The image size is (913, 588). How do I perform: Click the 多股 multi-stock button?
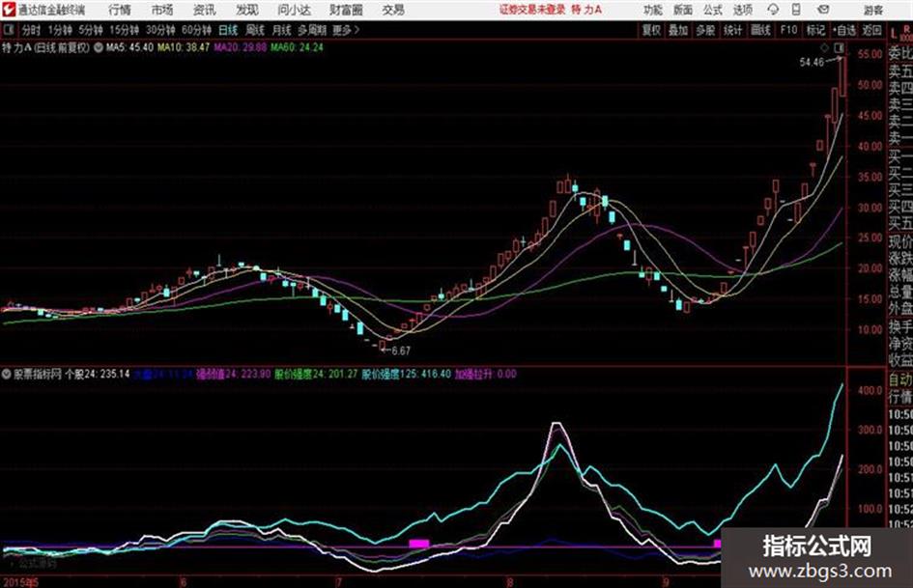point(705,30)
